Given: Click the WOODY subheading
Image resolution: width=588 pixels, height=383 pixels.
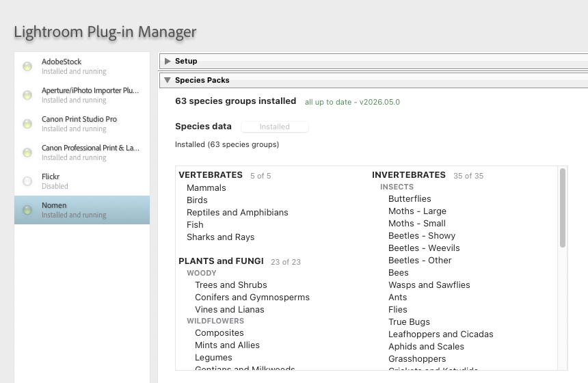Looking at the screenshot, I should click(x=202, y=273).
